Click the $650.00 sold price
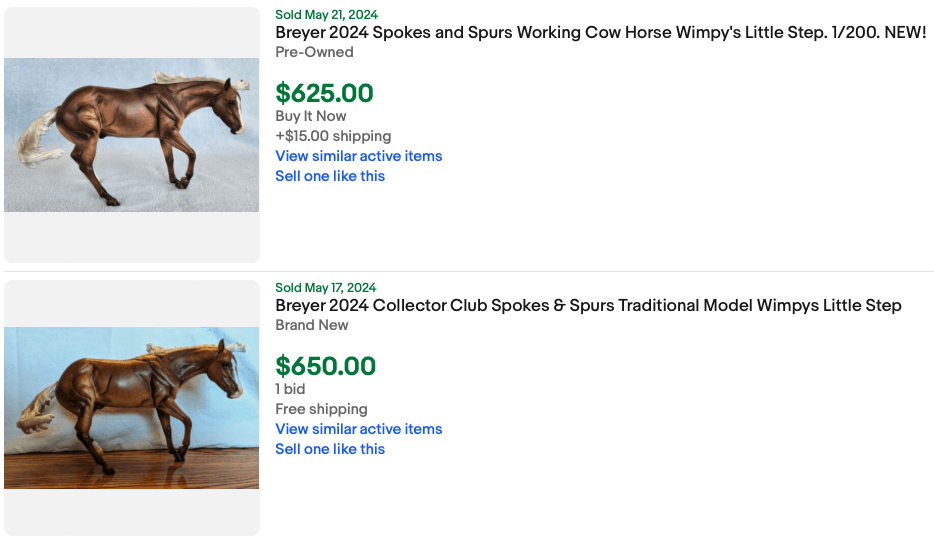This screenshot has width=934, height=540. click(x=325, y=367)
